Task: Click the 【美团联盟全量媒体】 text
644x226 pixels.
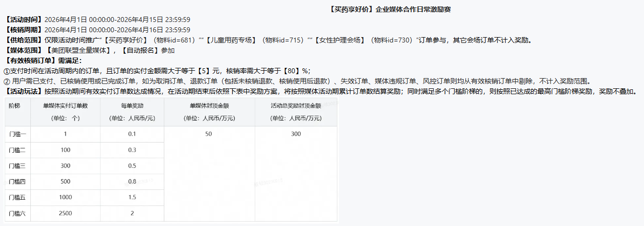Action: pyautogui.click(x=81, y=50)
